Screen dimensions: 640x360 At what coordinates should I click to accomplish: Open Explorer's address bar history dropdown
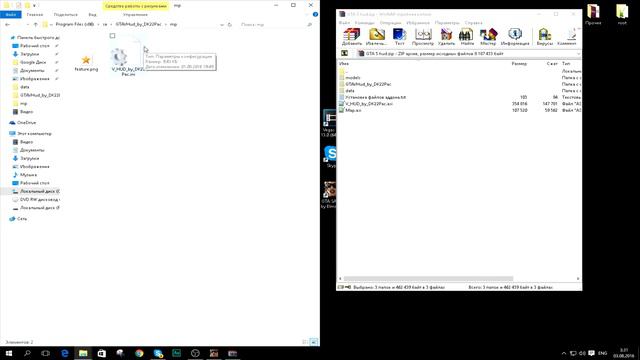[222, 24]
